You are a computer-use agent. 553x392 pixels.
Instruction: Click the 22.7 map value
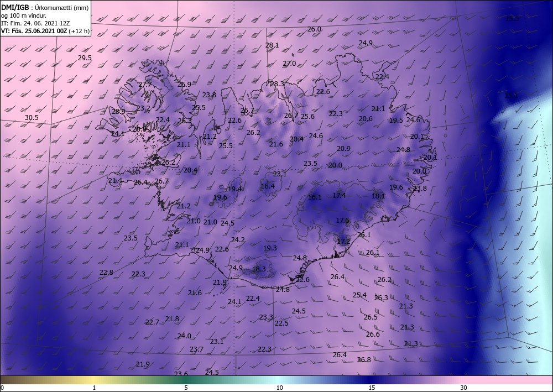point(152,322)
